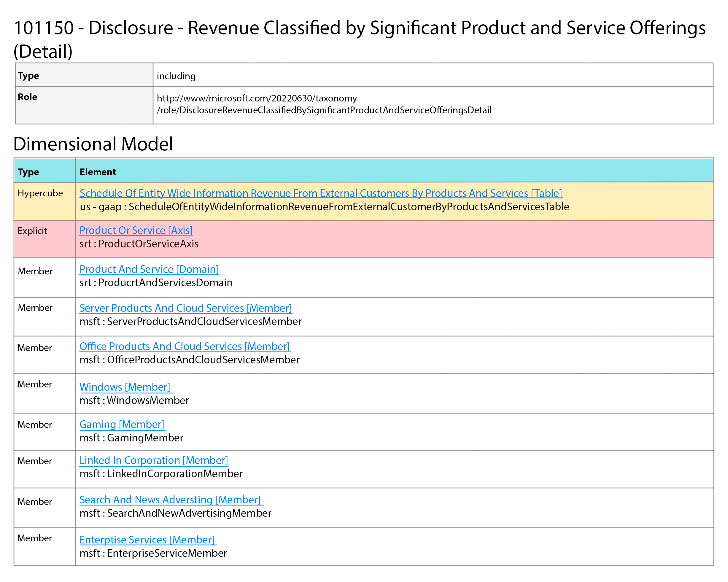The height and width of the screenshot is (582, 728).
Task: Click the role URL in the Role row
Action: click(324, 104)
